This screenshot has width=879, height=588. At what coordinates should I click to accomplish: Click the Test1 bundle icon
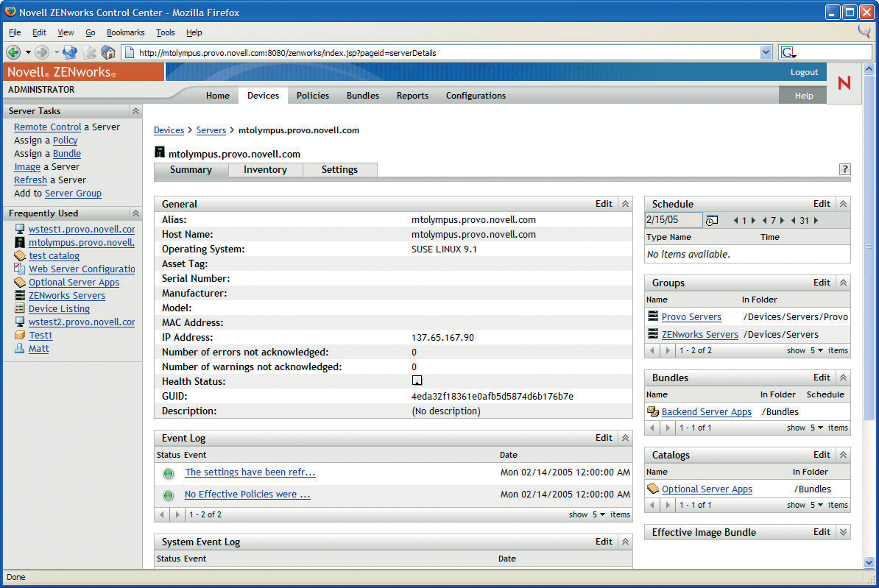point(20,335)
